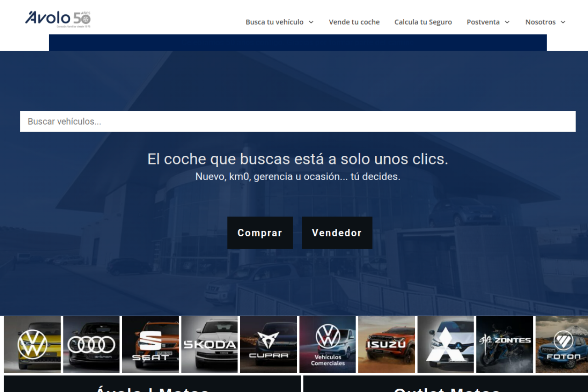Select Volkswagen Vehículos Comerciales tile
Image resolution: width=588 pixels, height=392 pixels.
coord(328,344)
